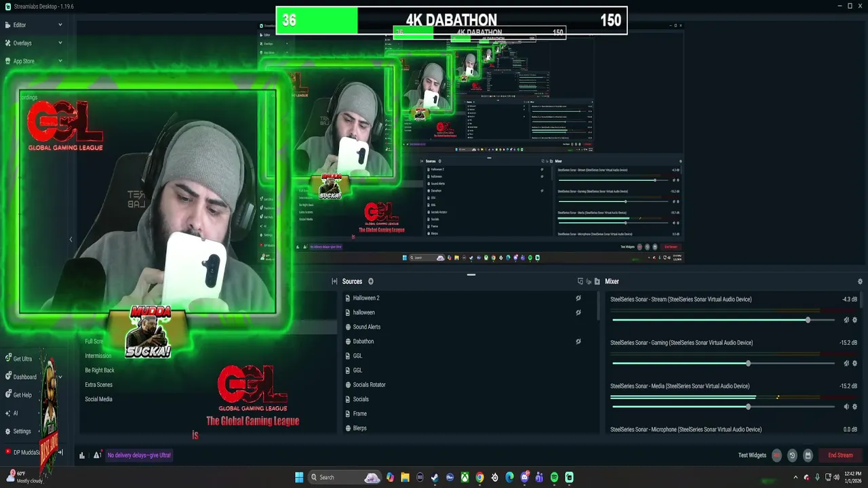
Task: Open Sonar Media audio settings gear
Action: (854, 407)
